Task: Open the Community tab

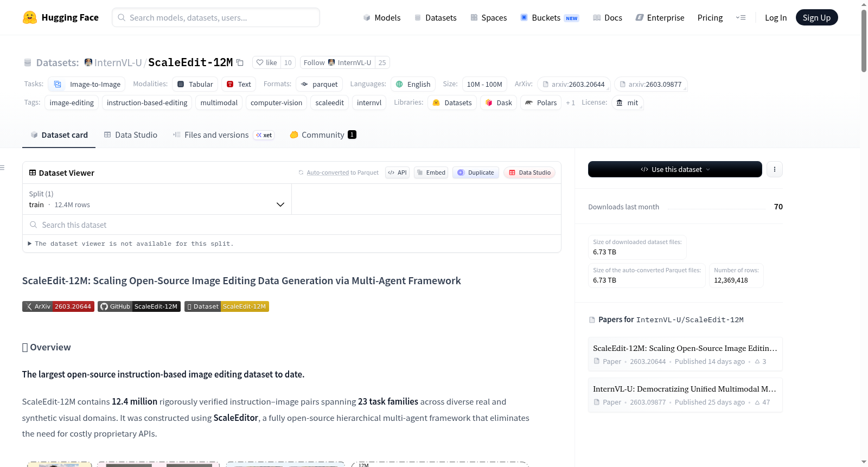Action: (323, 135)
